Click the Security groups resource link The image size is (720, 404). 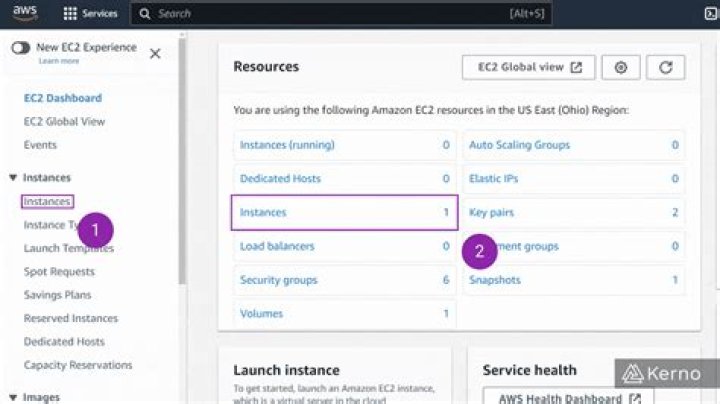click(x=278, y=280)
